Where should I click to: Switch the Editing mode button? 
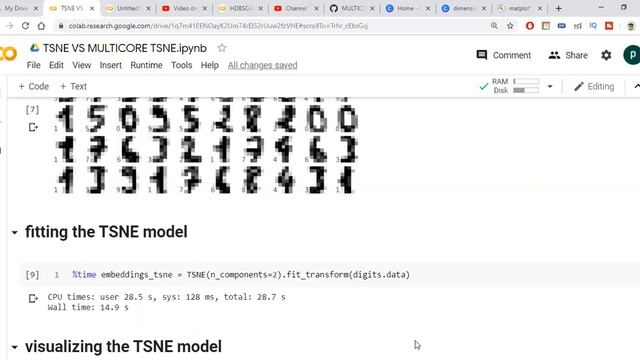click(594, 87)
